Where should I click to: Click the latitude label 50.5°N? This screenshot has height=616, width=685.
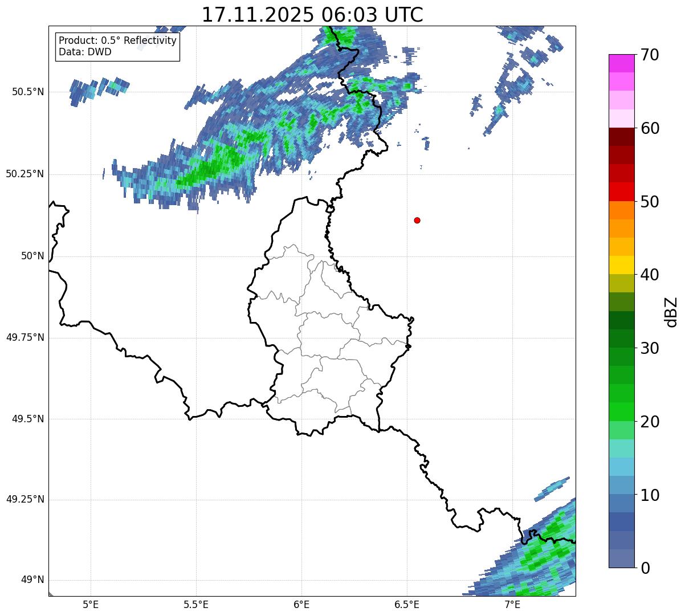[28, 92]
